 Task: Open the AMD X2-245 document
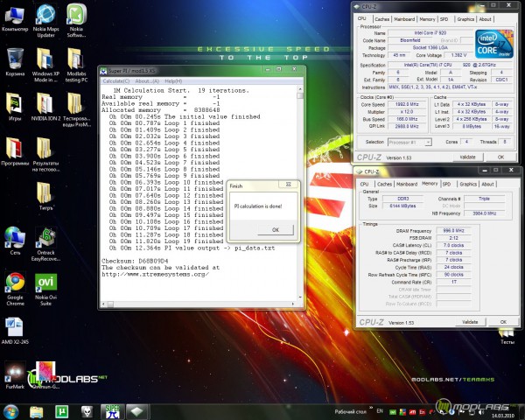click(x=15, y=331)
